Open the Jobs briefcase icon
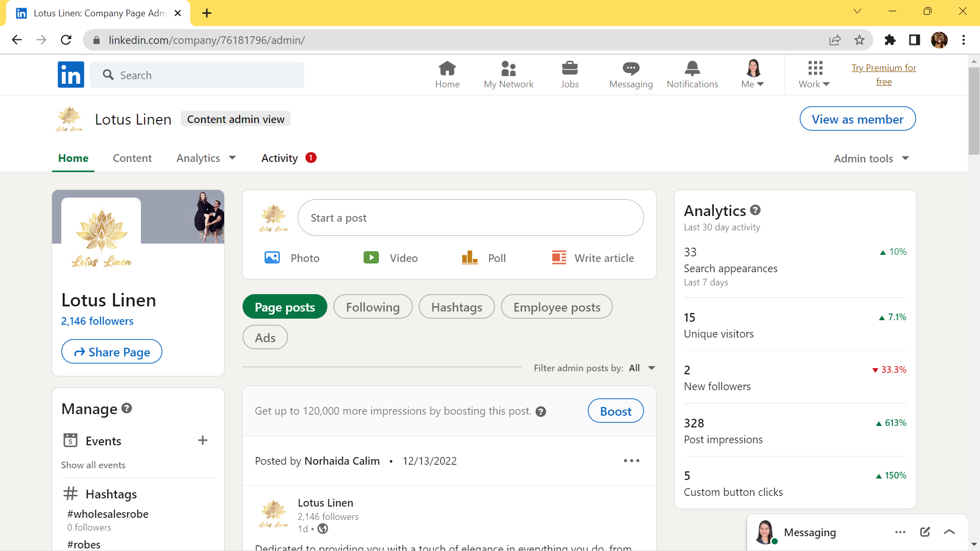Image resolution: width=980 pixels, height=551 pixels. click(570, 68)
